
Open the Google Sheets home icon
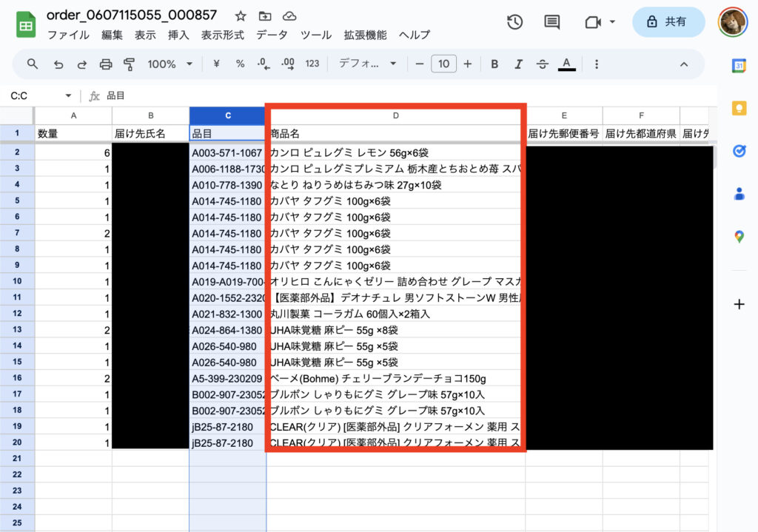coord(26,24)
